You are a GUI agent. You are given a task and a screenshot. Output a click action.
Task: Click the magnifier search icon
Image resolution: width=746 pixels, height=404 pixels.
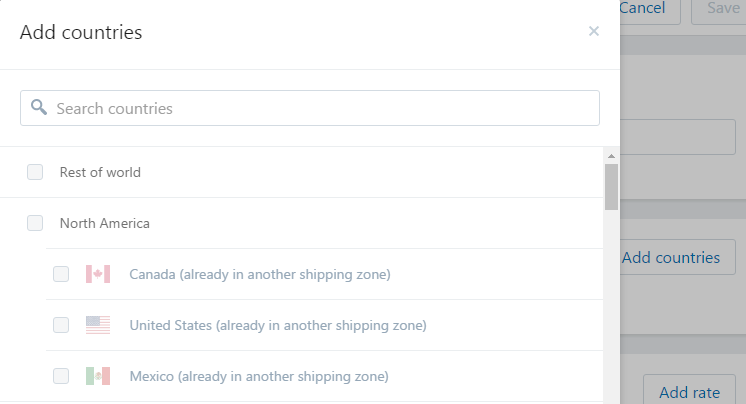[x=39, y=108]
